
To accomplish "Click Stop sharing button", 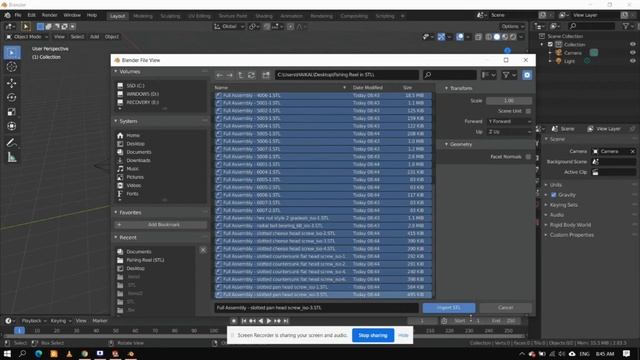I will [x=373, y=336].
